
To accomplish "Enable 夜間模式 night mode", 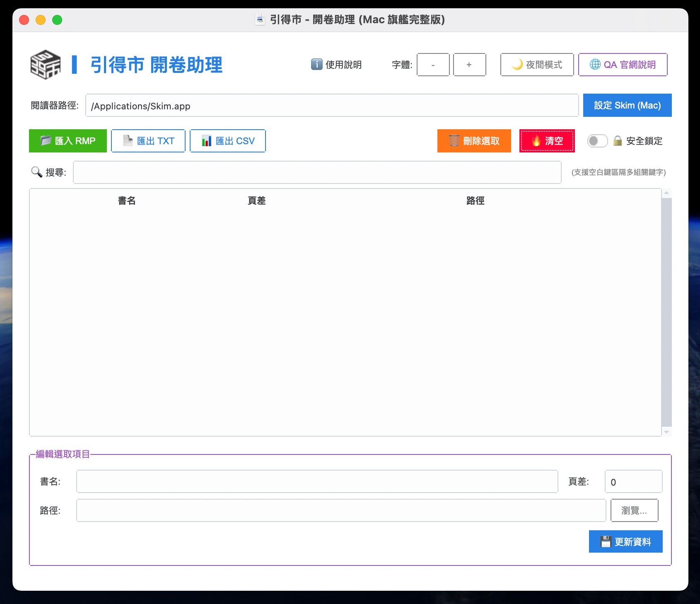I will (537, 65).
